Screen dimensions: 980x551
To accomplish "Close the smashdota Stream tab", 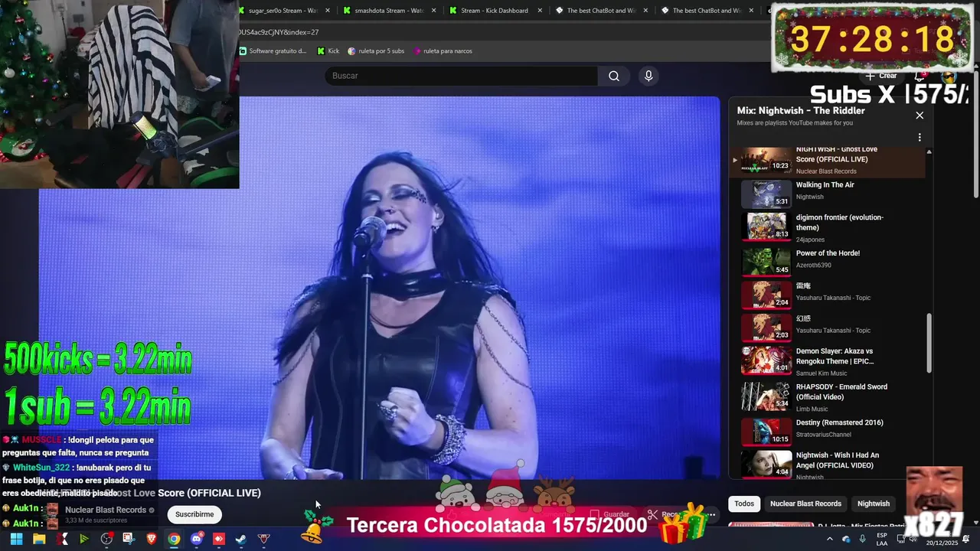I will (433, 11).
